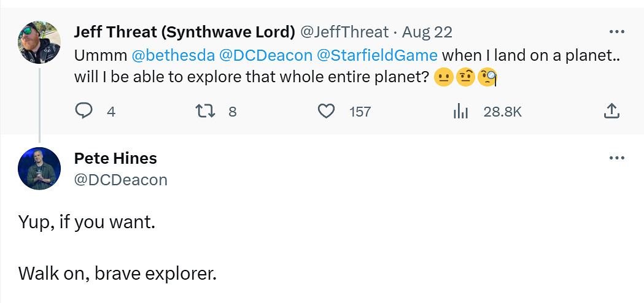644x303 pixels.
Task: Open Pete Hines' profile picture
Action: coord(40,169)
